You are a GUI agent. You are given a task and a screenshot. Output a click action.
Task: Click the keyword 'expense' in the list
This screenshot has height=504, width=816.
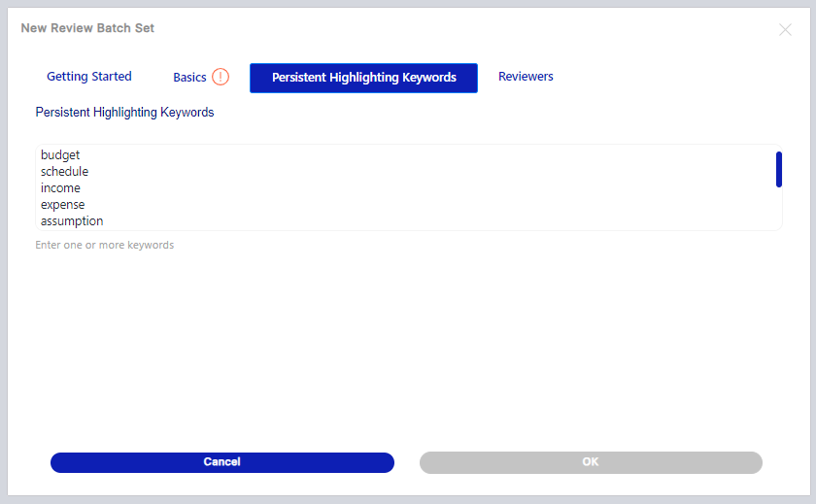62,205
